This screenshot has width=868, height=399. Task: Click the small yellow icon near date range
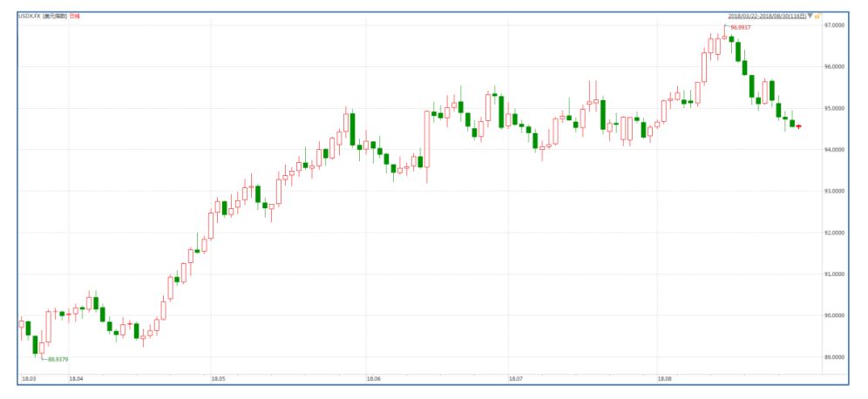[817, 17]
